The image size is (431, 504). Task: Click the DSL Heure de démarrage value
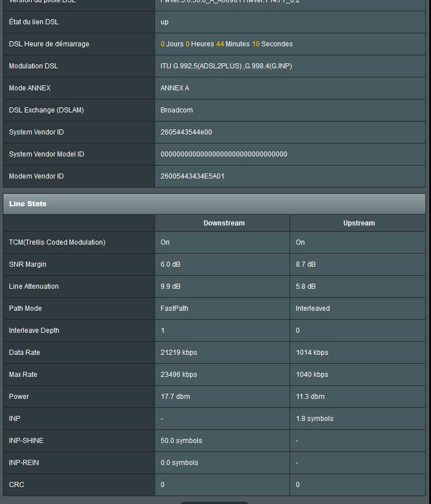227,44
